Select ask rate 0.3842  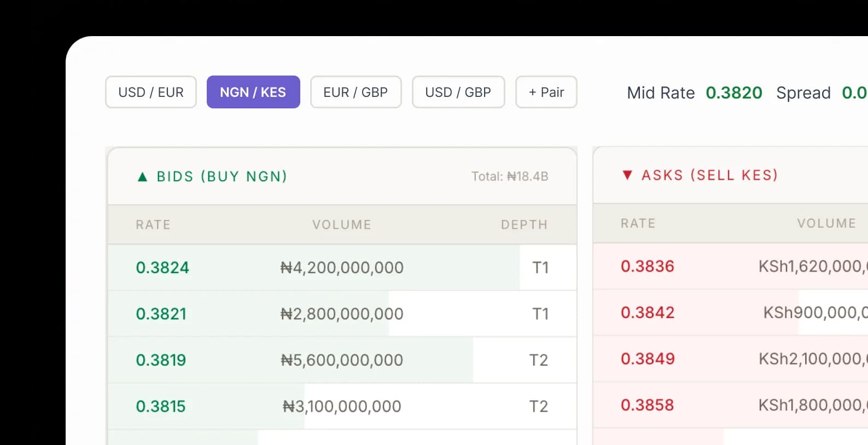point(648,313)
